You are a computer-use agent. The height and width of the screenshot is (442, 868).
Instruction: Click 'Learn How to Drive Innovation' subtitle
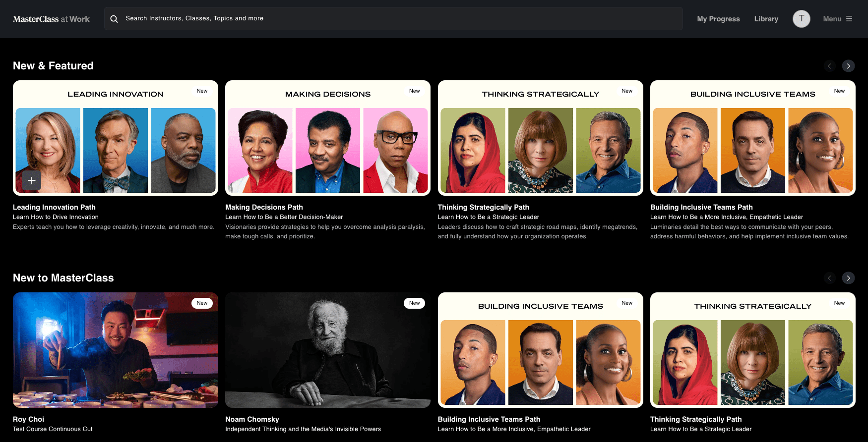[x=56, y=217]
